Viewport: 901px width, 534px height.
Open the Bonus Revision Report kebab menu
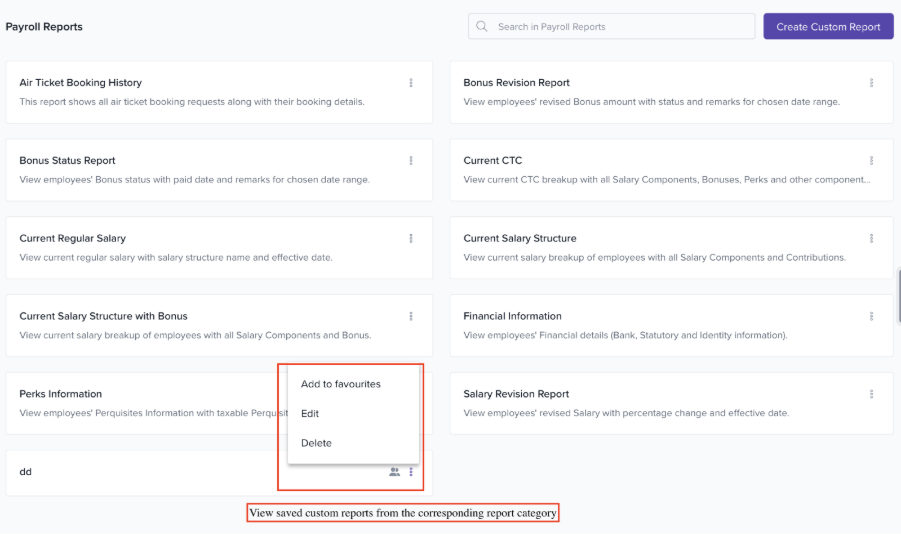871,83
